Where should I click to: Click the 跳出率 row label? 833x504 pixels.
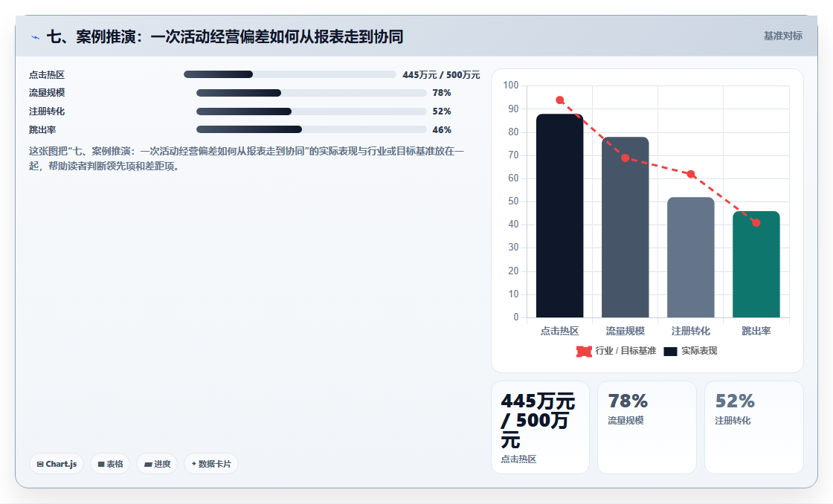click(x=42, y=130)
